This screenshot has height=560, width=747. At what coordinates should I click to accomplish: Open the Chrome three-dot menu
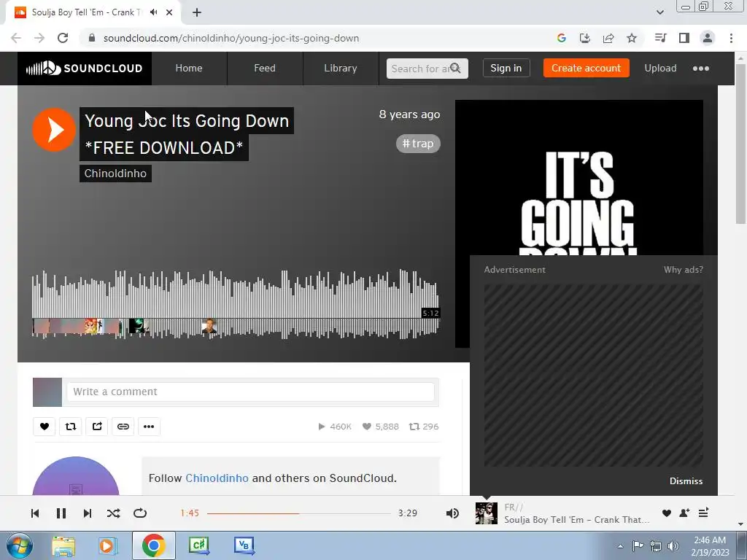pyautogui.click(x=731, y=38)
